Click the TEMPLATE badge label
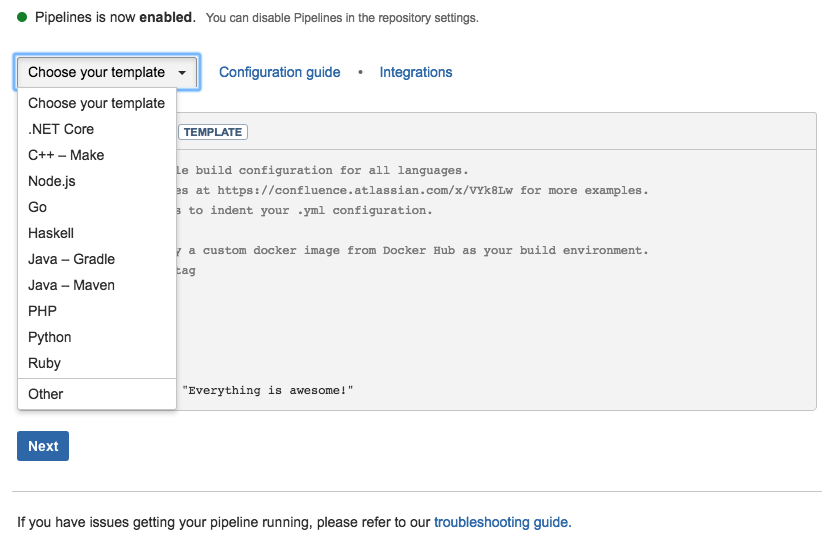 pos(212,132)
